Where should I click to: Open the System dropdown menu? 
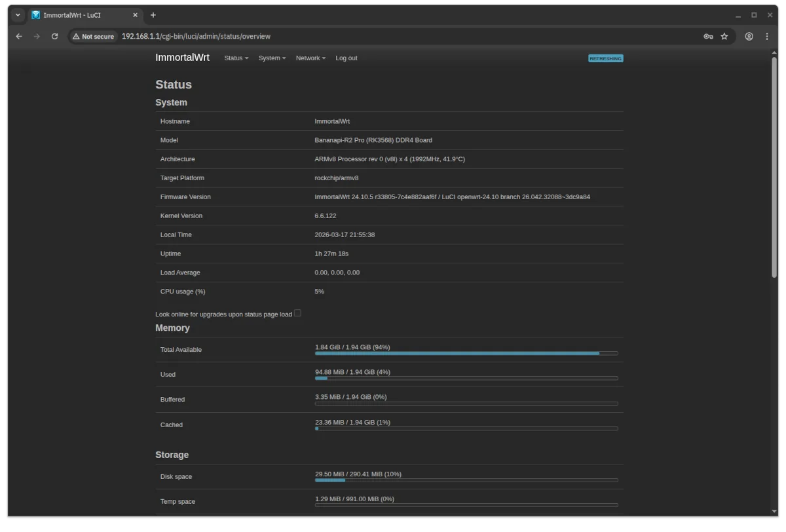pyautogui.click(x=272, y=58)
